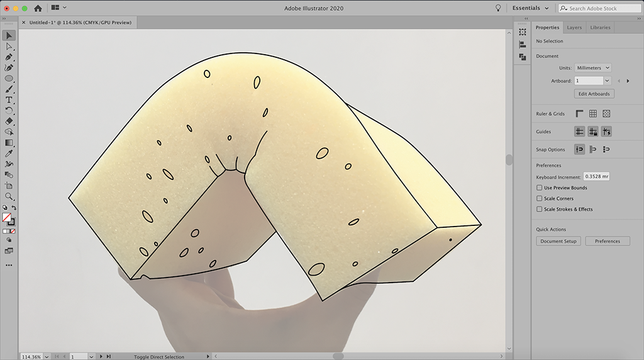Check the Scale Corners option
Image resolution: width=644 pixels, height=360 pixels.
[x=540, y=198]
